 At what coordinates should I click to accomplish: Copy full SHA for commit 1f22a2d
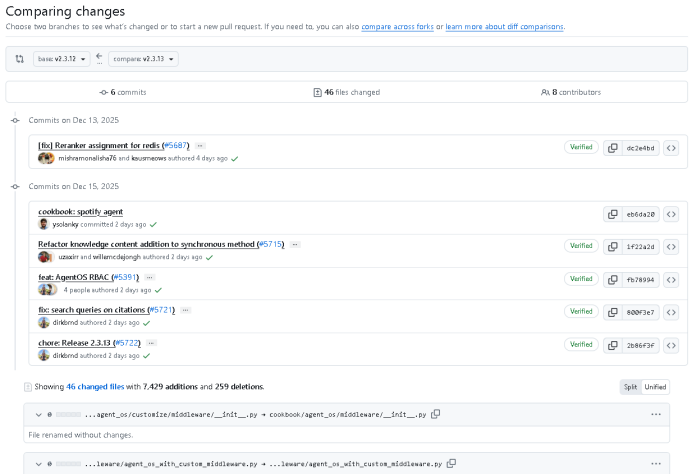point(612,246)
